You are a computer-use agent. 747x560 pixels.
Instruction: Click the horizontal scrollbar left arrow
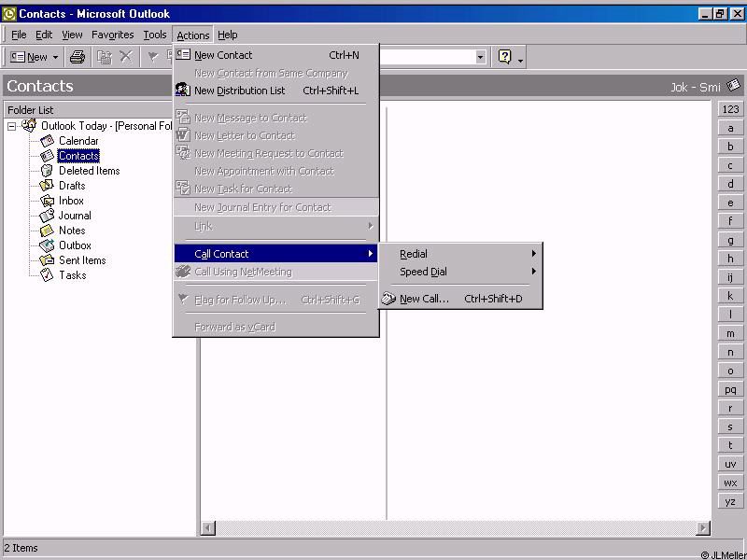click(x=208, y=527)
